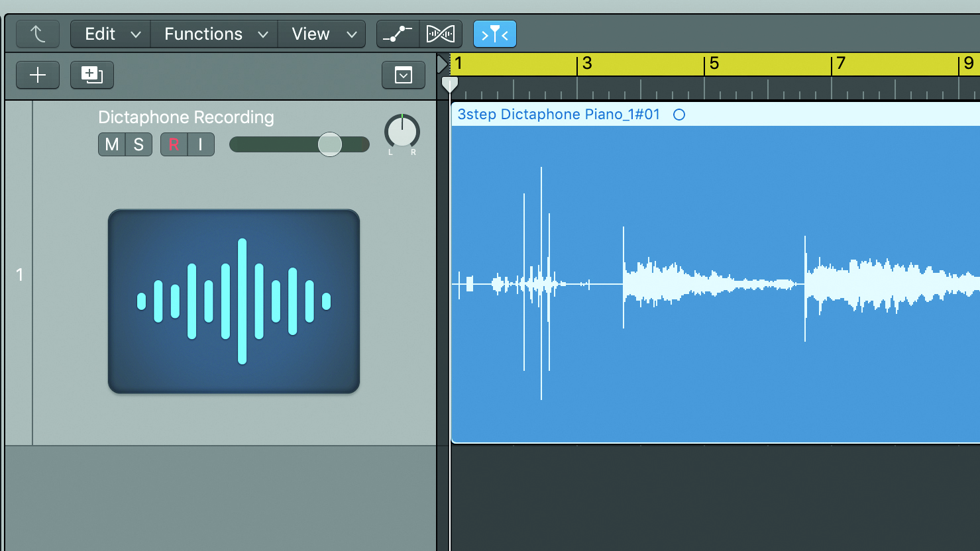
Task: Toggle the Flex waveform button
Action: (x=441, y=34)
